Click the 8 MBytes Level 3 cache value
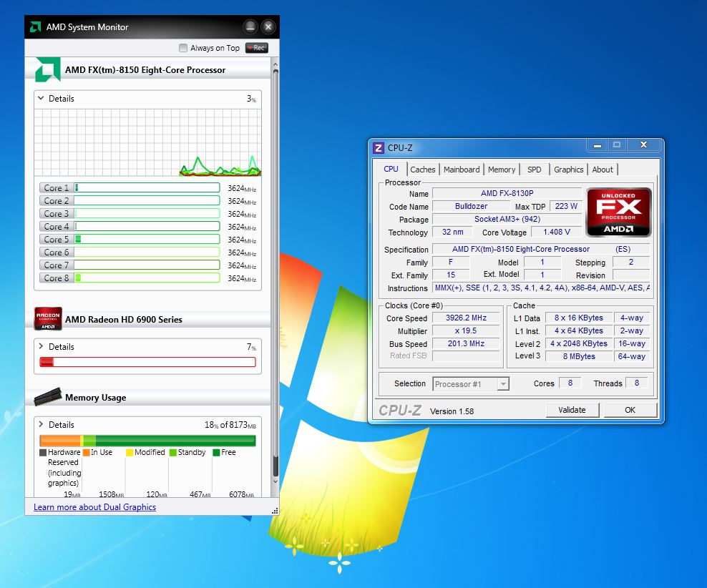The width and height of the screenshot is (707, 588). pos(579,356)
